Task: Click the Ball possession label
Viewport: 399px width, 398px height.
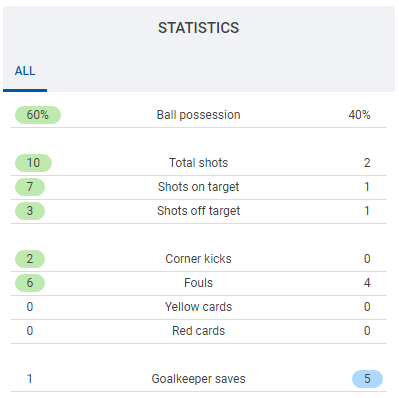Action: tap(199, 115)
